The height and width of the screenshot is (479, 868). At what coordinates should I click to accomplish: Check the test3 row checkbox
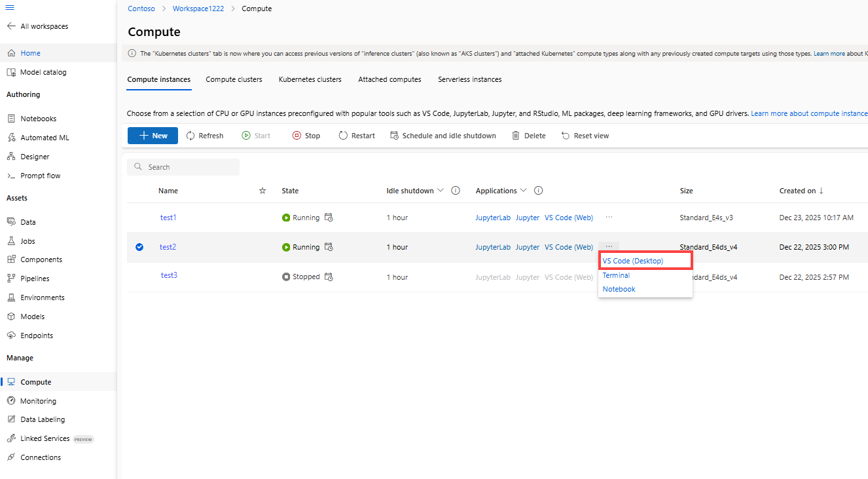139,275
